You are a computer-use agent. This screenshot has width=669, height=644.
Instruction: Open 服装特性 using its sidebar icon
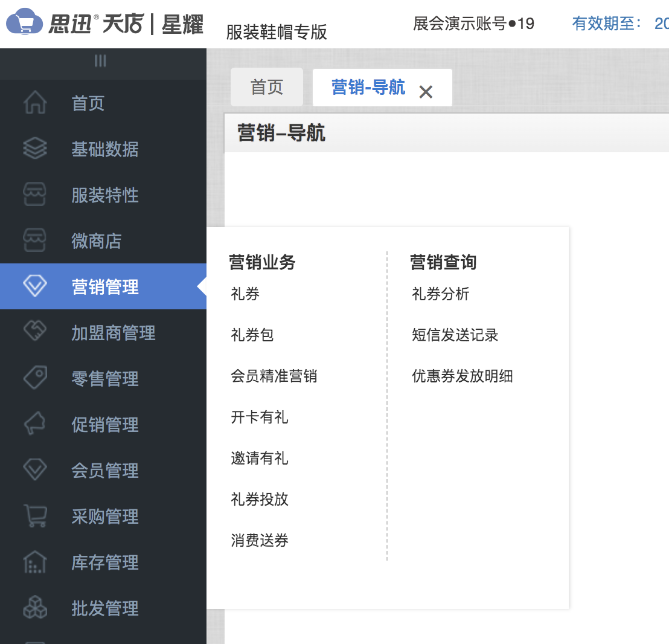coord(34,195)
